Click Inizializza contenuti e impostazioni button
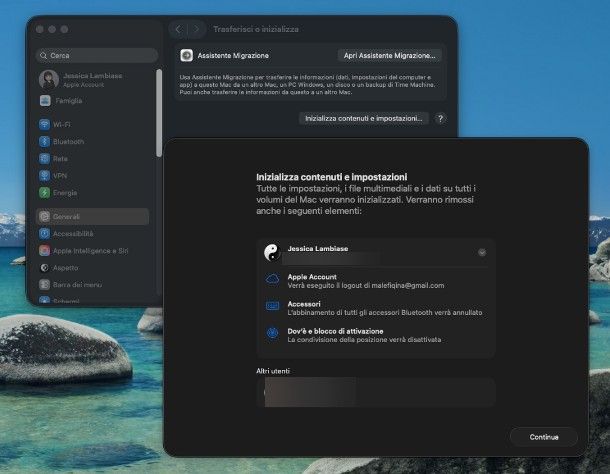Image resolution: width=610 pixels, height=474 pixels. 364,118
